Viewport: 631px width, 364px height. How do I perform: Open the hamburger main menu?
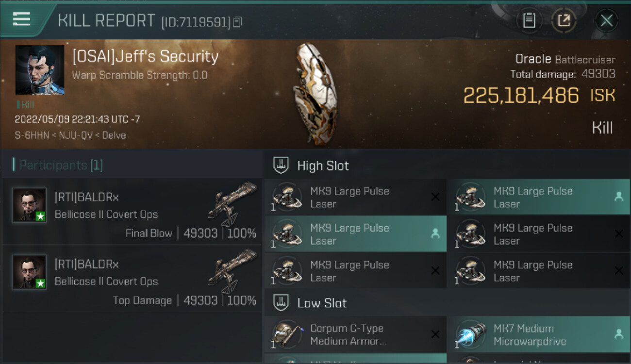coord(21,19)
